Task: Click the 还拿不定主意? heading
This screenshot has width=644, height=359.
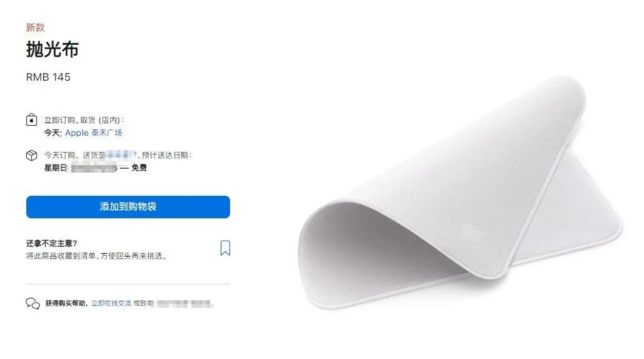Action: (52, 244)
